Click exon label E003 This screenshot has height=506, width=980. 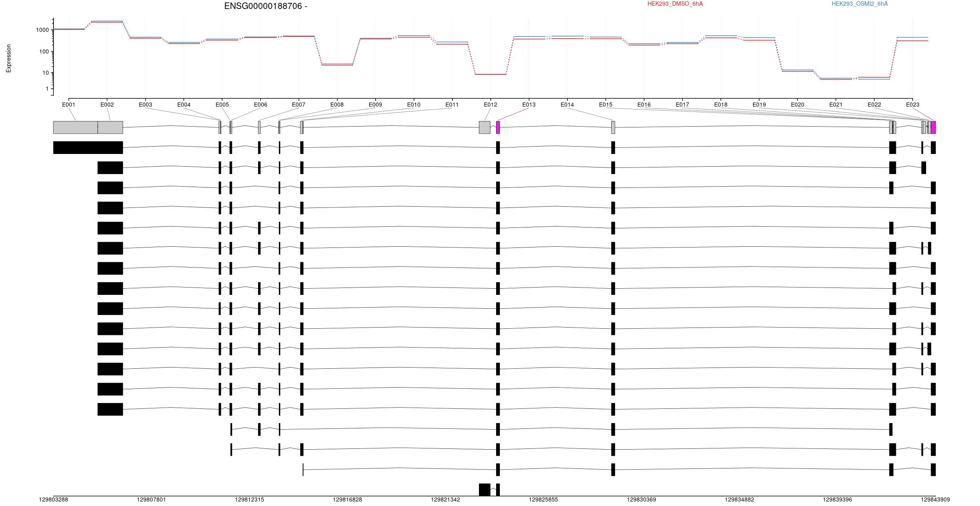click(x=145, y=105)
